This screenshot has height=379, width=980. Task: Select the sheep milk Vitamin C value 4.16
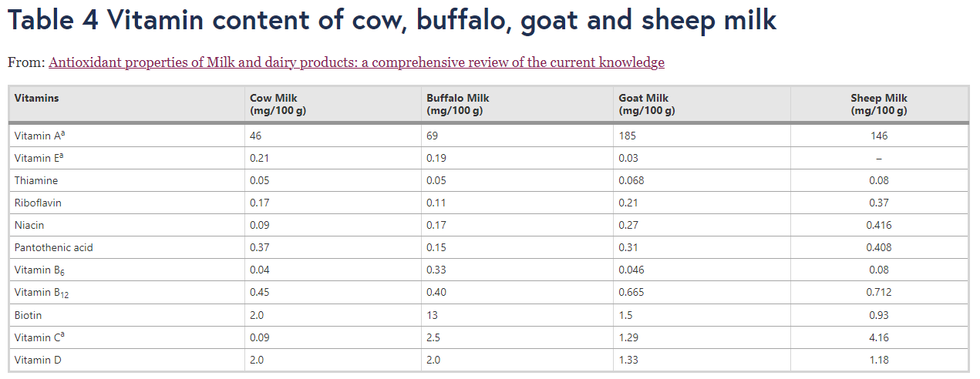878,337
